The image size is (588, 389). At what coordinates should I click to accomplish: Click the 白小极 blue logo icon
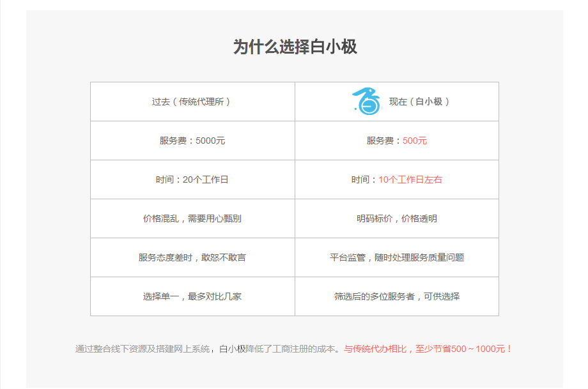coord(367,101)
